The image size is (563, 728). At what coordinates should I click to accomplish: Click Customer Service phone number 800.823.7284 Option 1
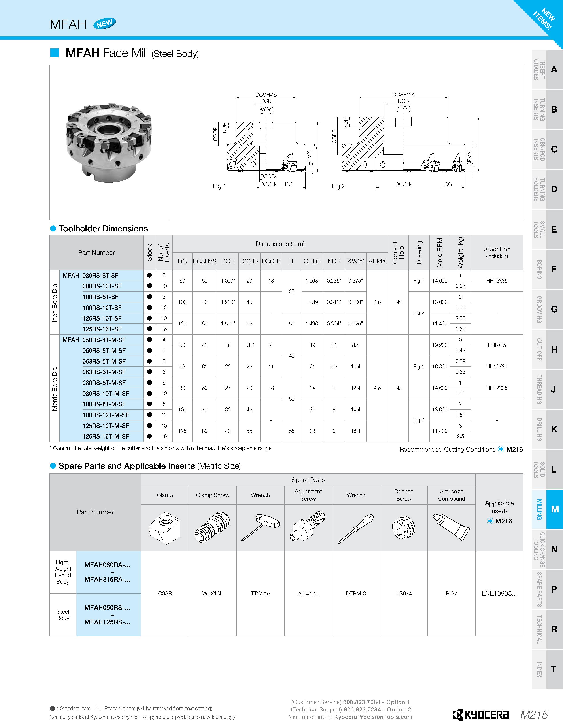pos(377,702)
